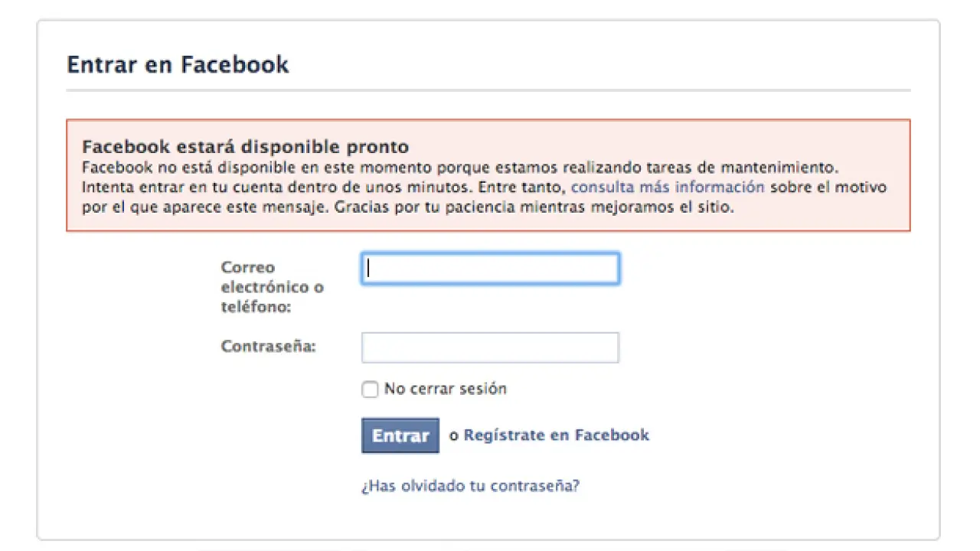Click the email or phone input field
This screenshot has height=551, width=980.
490,269
